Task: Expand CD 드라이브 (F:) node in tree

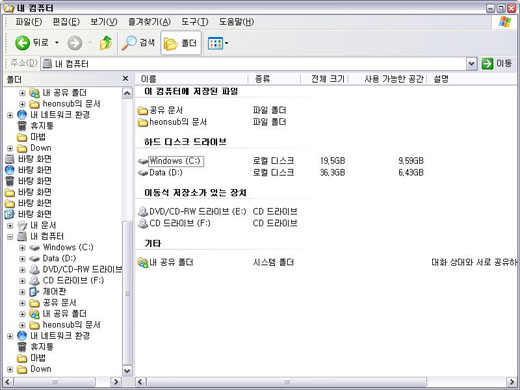Action: 22,281
